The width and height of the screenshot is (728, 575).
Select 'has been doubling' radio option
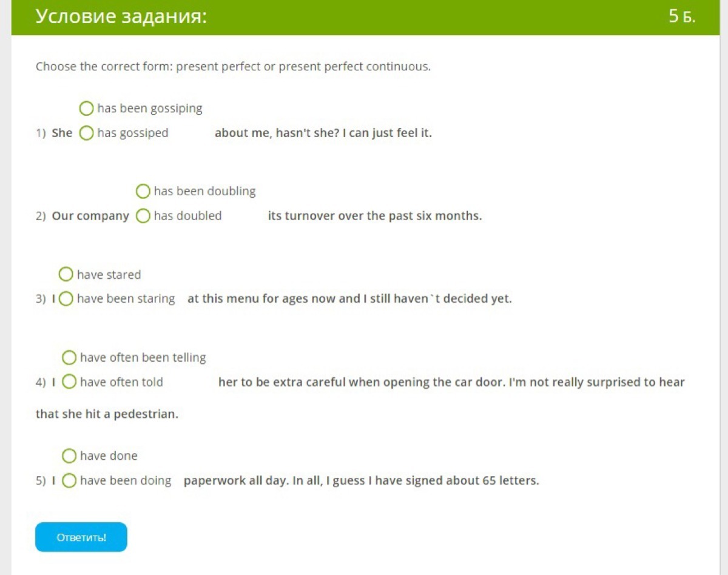coord(143,192)
